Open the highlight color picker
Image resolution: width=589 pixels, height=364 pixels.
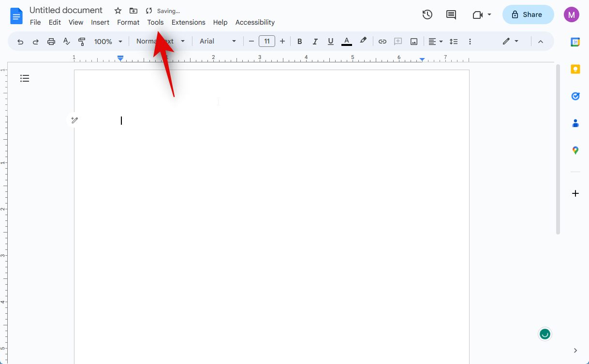(x=363, y=42)
